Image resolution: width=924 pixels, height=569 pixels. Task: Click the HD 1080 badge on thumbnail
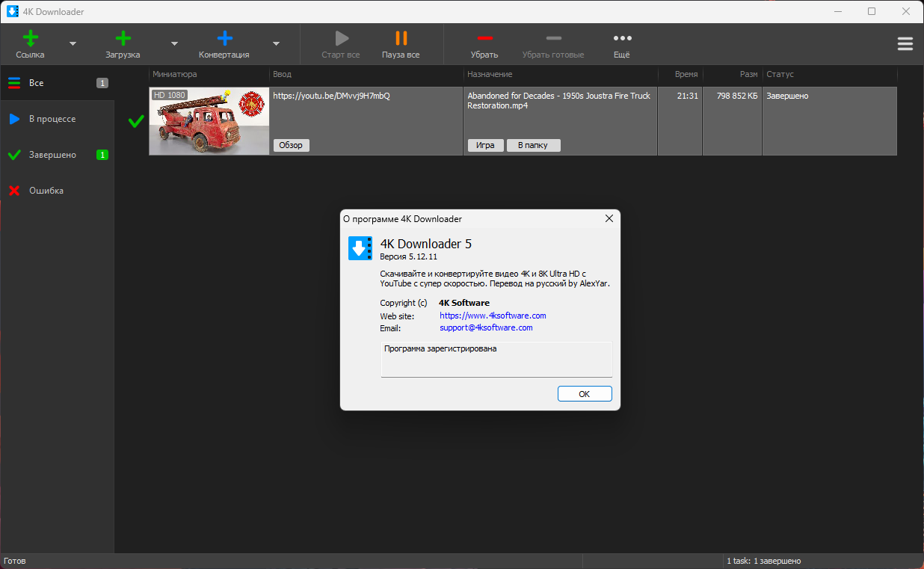click(x=170, y=95)
